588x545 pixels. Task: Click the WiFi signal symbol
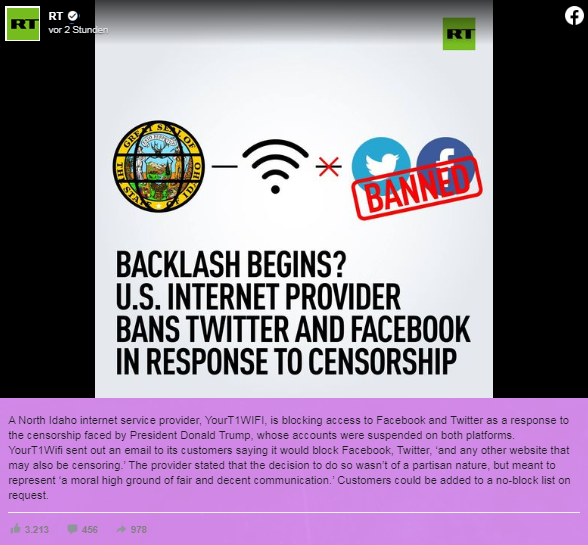[x=275, y=167]
